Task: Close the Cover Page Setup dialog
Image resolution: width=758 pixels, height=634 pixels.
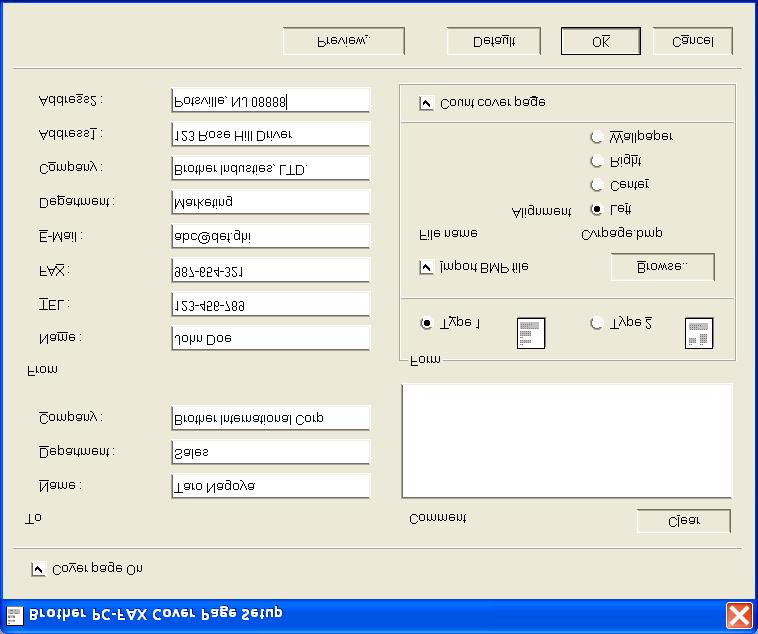Action: pyautogui.click(x=739, y=616)
